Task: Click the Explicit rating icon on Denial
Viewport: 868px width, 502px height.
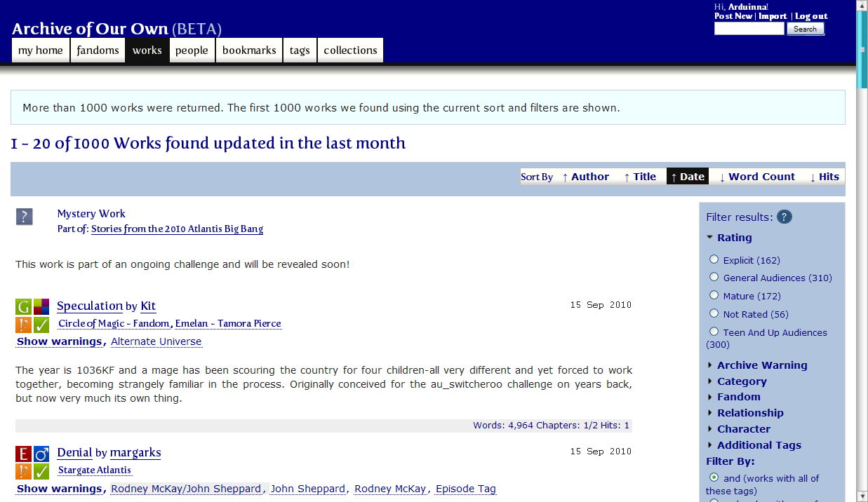Action: coord(24,454)
